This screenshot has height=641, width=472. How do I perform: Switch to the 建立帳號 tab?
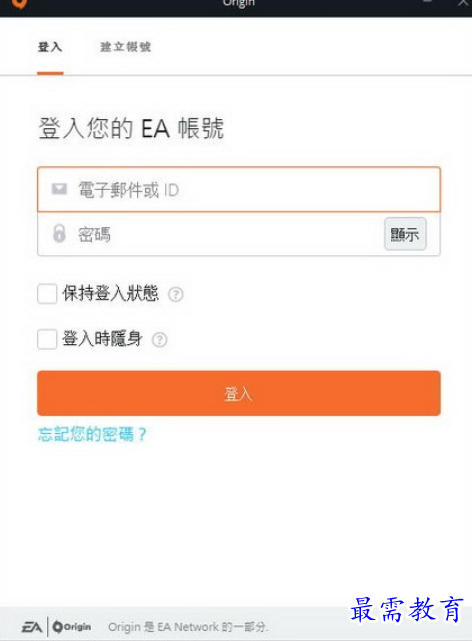[x=125, y=47]
